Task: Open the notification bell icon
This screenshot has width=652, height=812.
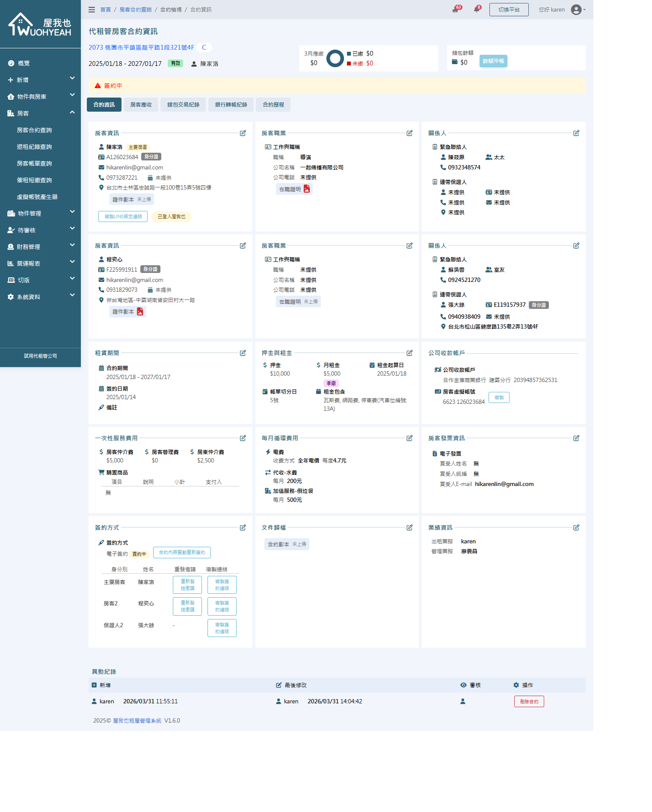Action: [476, 9]
